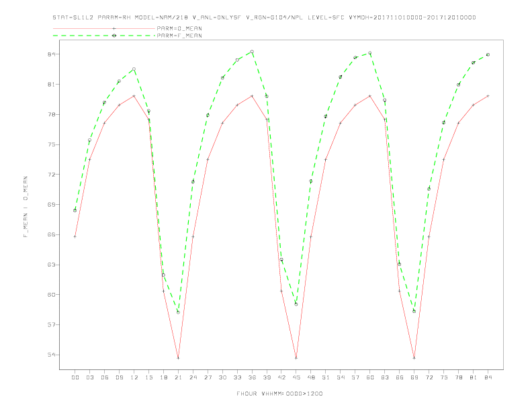Click y-axis tick label 57
This screenshot has width=532, height=411.
click(52, 324)
